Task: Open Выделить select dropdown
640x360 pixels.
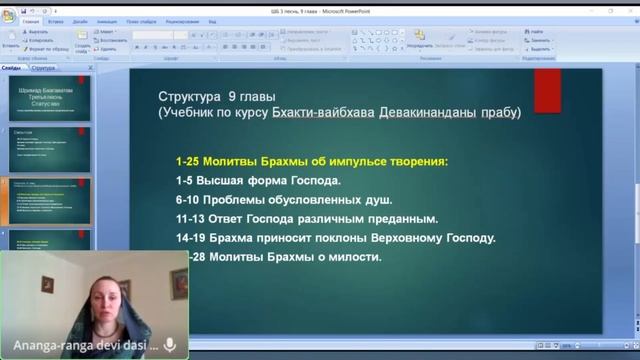Action: pos(540,49)
